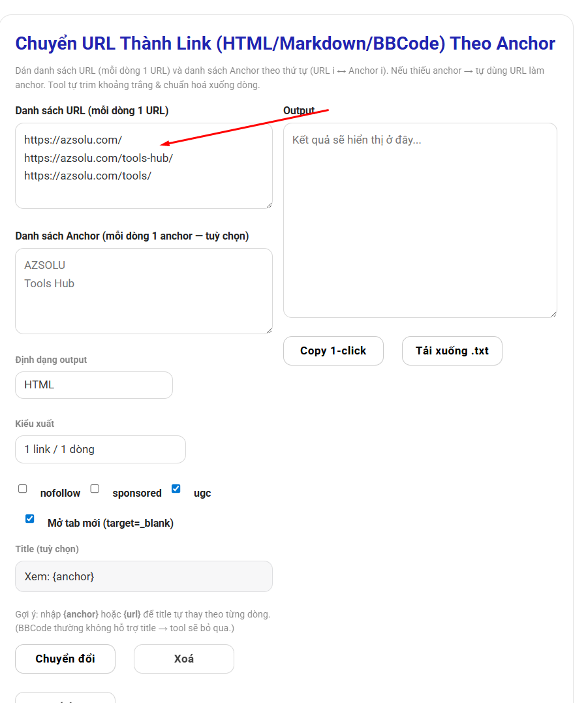Toggle the 'Mở tab mới (target=_blank)' checkbox
This screenshot has height=703, width=588.
[30, 519]
